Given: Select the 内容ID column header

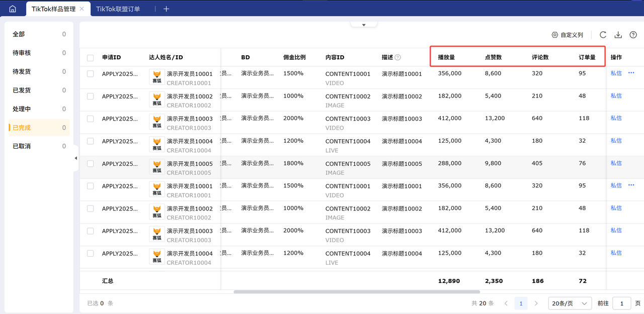Looking at the screenshot, I should (x=335, y=57).
